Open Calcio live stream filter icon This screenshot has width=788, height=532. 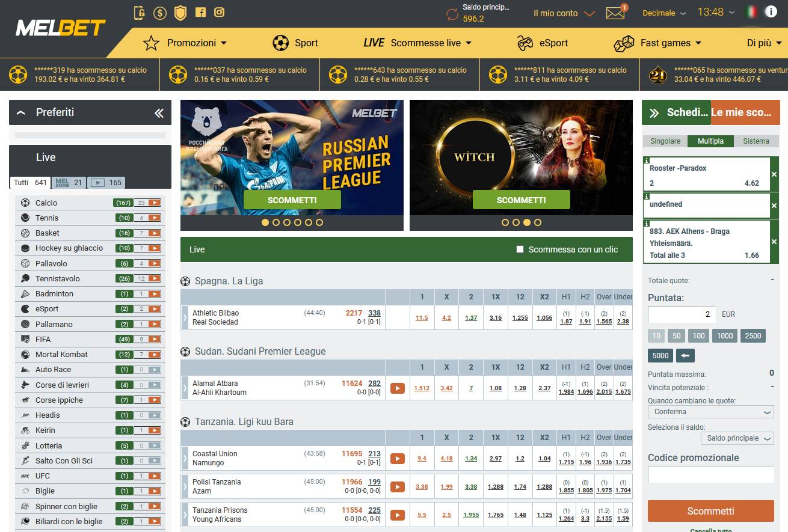point(155,203)
